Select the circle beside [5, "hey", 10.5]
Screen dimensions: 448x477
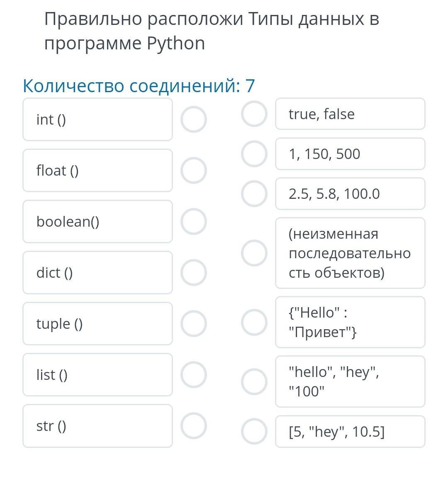pyautogui.click(x=254, y=431)
